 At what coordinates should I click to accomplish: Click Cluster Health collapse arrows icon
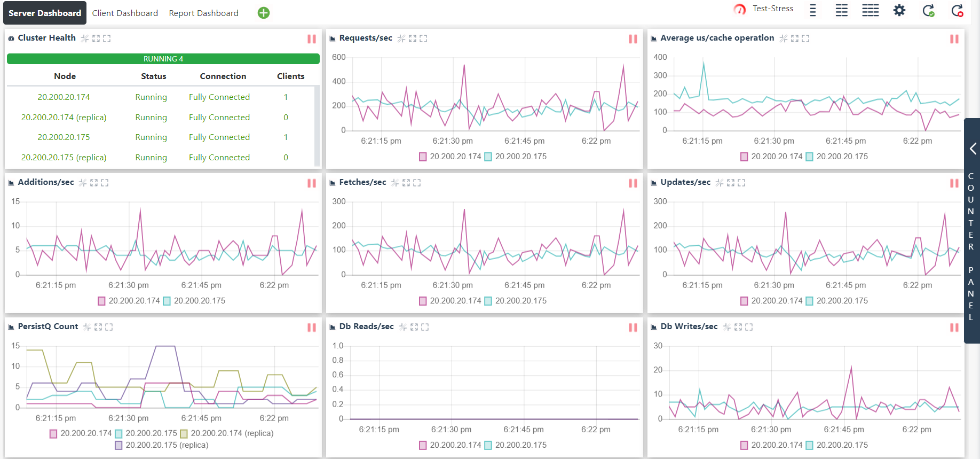tap(85, 38)
